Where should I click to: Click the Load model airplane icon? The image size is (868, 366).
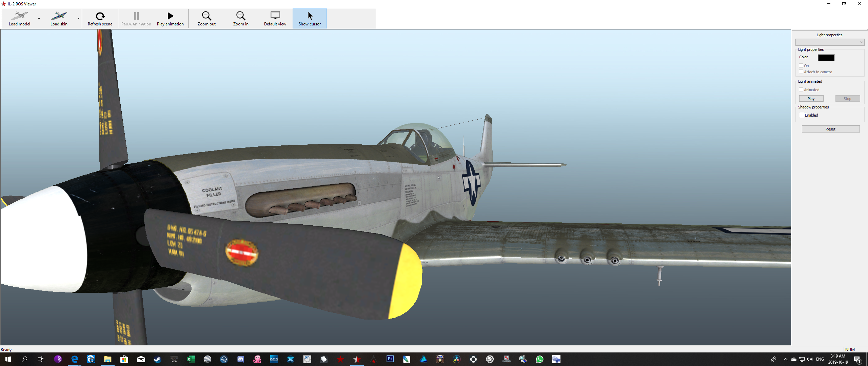pyautogui.click(x=19, y=16)
